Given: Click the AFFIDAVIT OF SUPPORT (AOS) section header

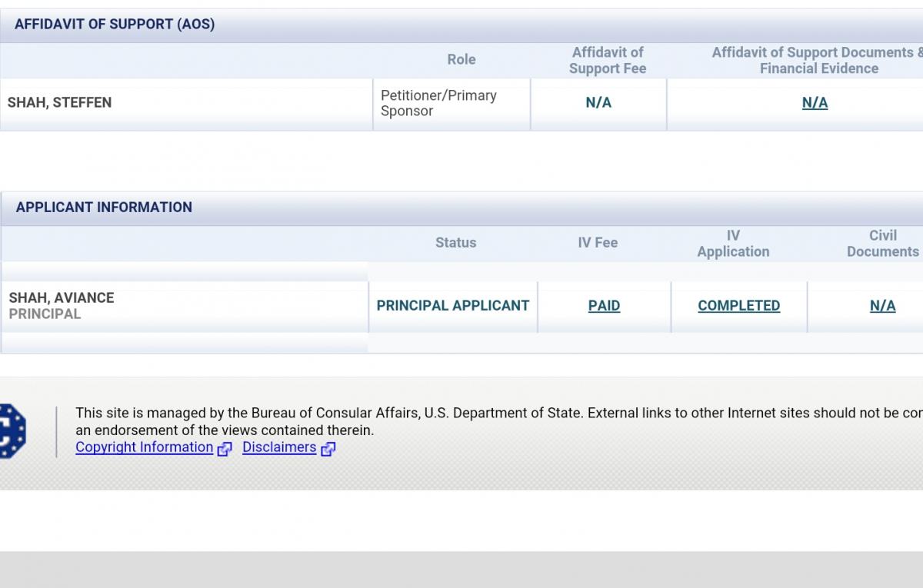Looking at the screenshot, I should click(115, 25).
